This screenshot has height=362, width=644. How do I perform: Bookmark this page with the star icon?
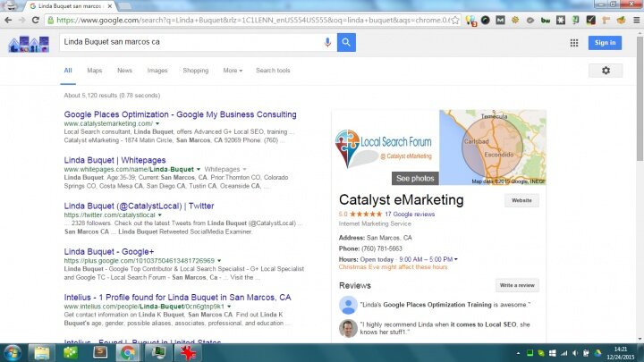pyautogui.click(x=455, y=20)
